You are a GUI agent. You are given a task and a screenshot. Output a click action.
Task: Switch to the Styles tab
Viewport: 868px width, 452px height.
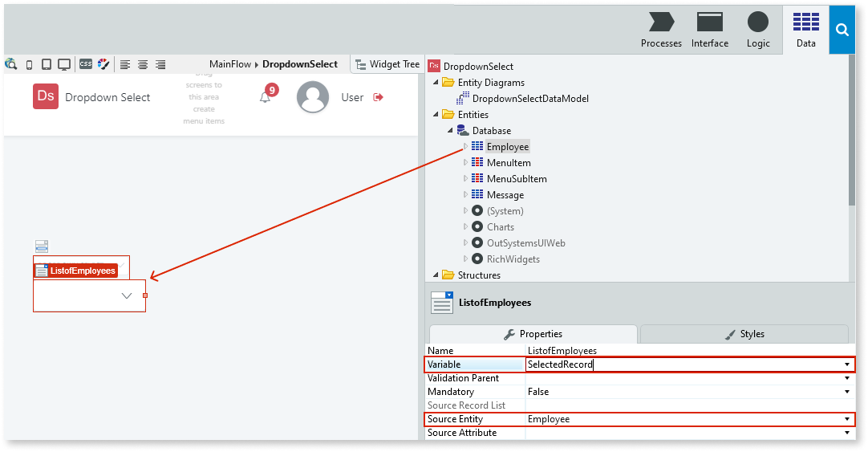click(744, 334)
